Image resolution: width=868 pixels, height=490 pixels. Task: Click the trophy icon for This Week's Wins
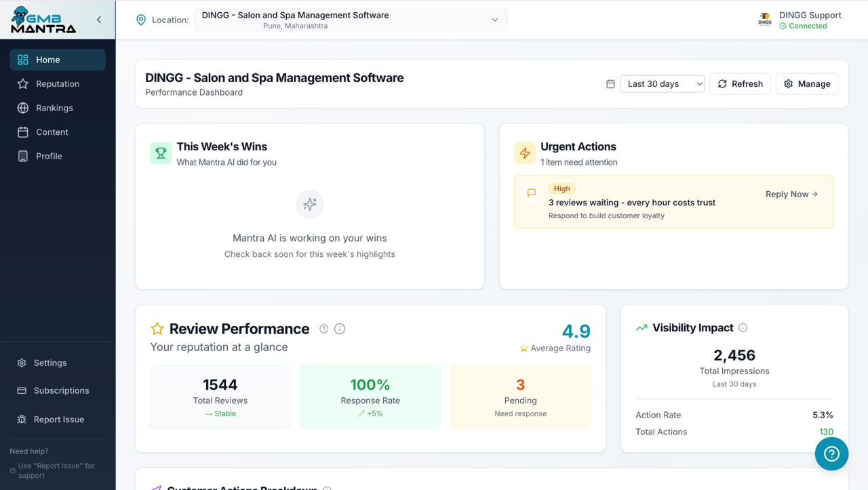[x=161, y=153]
